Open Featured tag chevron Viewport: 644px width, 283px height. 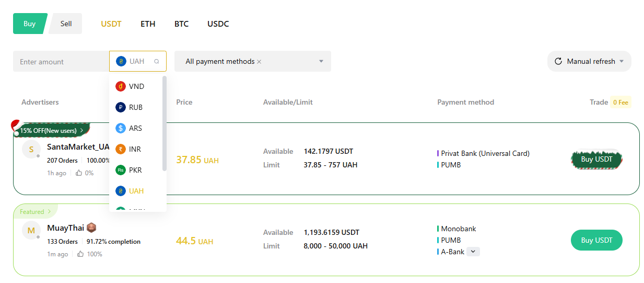point(49,212)
